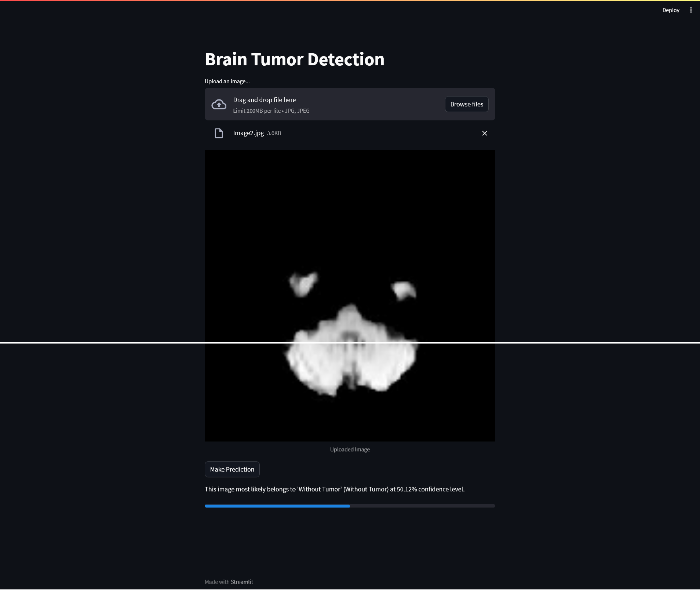Open the Streamlit app options menu

(x=691, y=10)
